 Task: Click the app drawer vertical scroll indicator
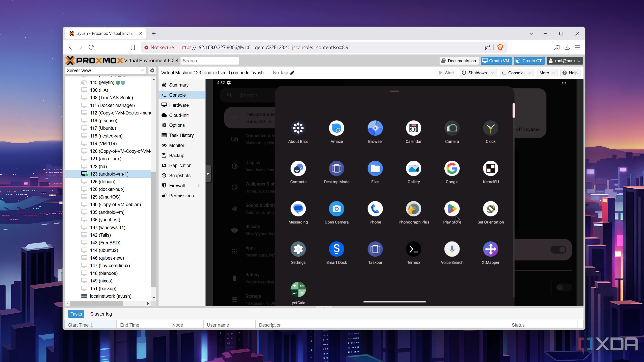pyautogui.click(x=514, y=110)
